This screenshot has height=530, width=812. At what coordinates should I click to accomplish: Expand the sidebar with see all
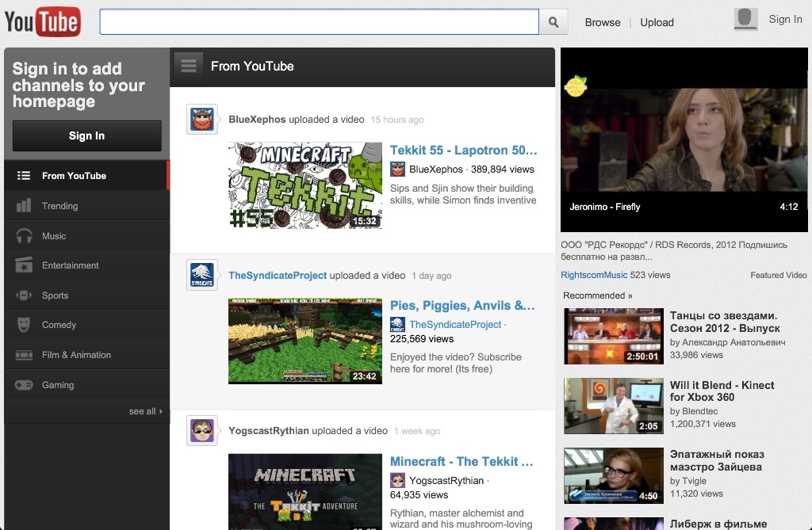tap(145, 411)
